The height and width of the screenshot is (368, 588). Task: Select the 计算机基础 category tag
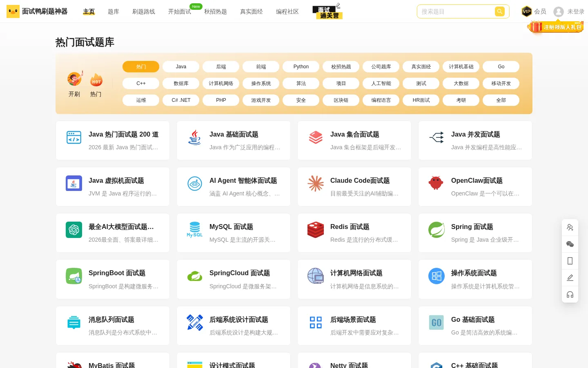point(461,67)
